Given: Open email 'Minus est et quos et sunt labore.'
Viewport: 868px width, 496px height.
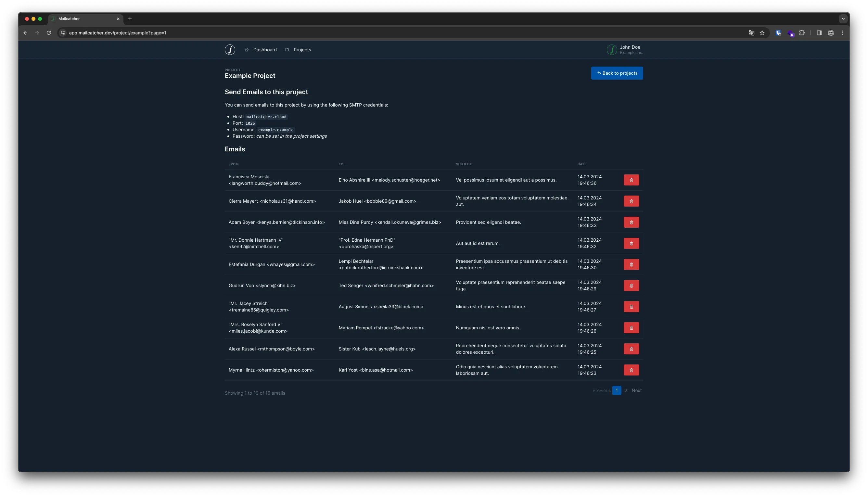Looking at the screenshot, I should [491, 307].
